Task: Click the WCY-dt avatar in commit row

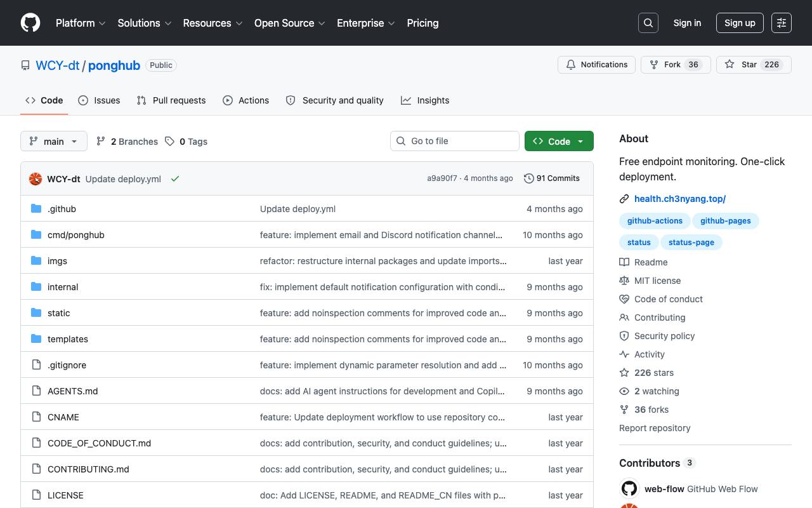Action: (x=36, y=179)
